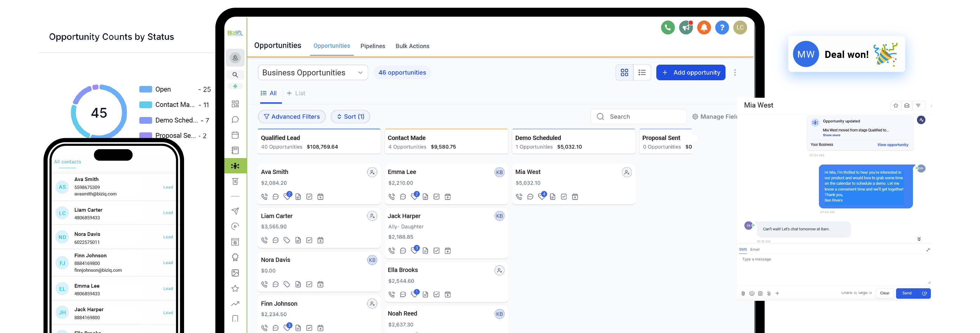
Task: Select the Opportunities icon highlighted in green
Action: (x=235, y=166)
